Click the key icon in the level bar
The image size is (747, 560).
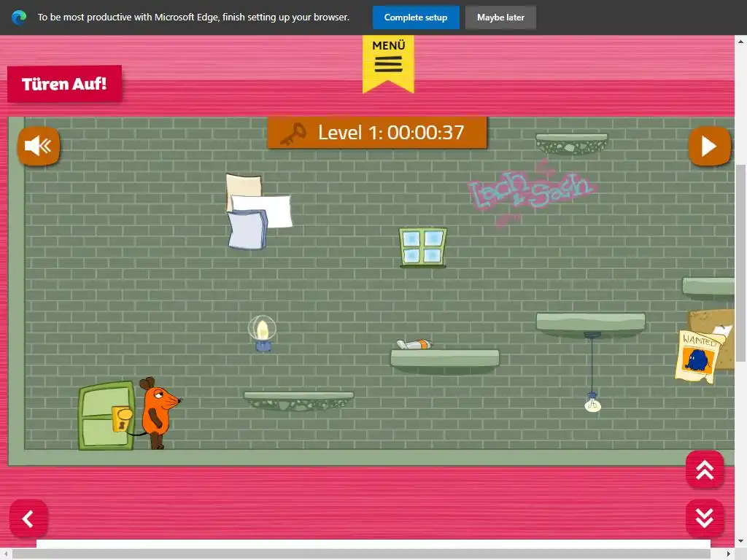point(293,134)
